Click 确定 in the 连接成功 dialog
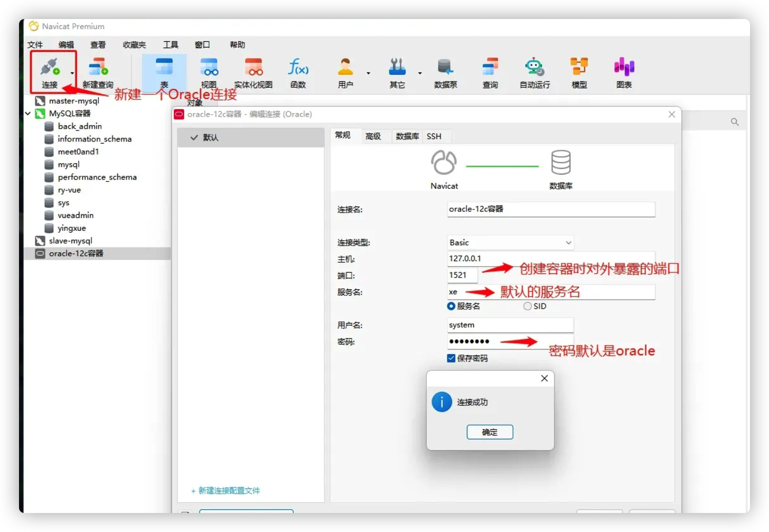769x532 pixels. (490, 432)
